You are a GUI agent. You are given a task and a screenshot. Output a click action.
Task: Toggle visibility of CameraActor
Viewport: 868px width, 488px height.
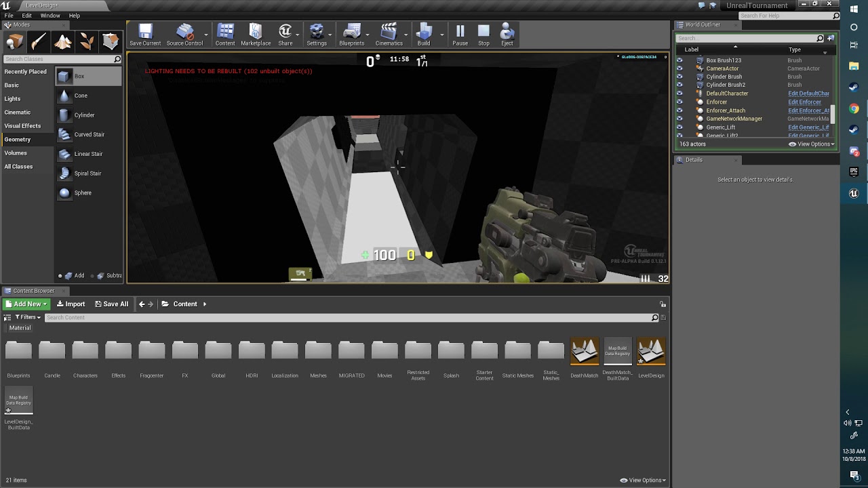click(x=679, y=68)
